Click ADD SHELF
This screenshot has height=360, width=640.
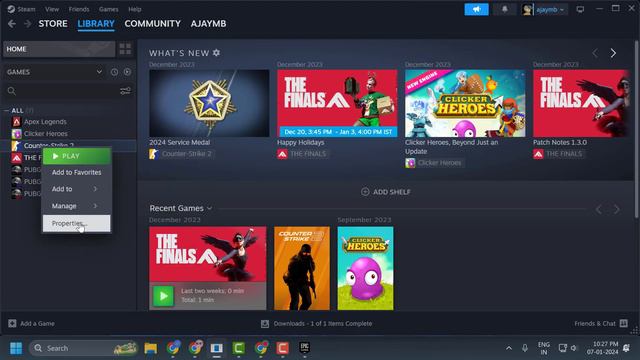click(386, 192)
